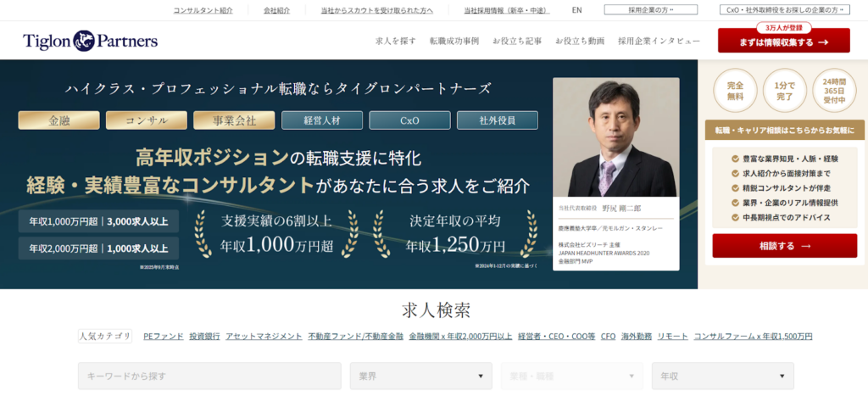Open コンサルファーム x 年収1,500万円 link

pos(754,336)
